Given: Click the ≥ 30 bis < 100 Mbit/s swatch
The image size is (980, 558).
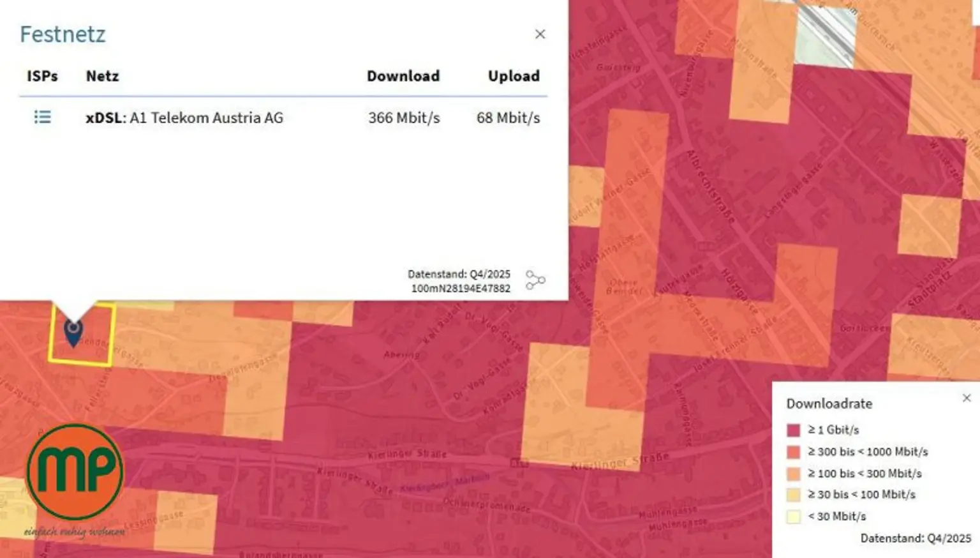Looking at the screenshot, I should [793, 495].
